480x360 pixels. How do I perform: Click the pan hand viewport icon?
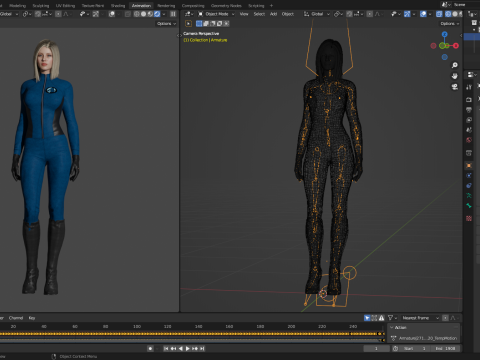click(x=455, y=76)
